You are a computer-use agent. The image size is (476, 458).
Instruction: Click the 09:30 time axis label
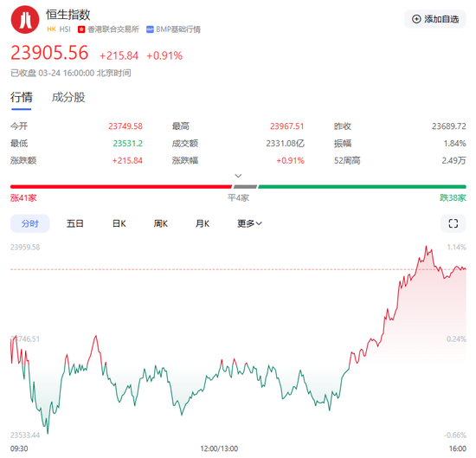[19, 448]
